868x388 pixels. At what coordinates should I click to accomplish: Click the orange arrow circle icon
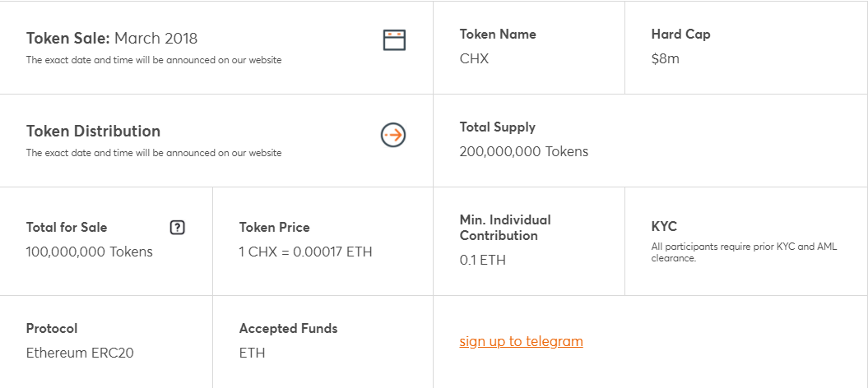tap(393, 135)
